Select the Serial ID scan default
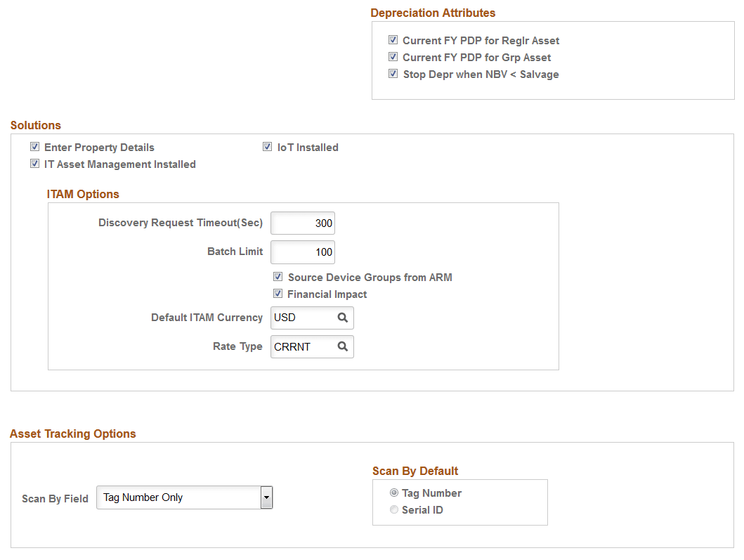 [393, 509]
